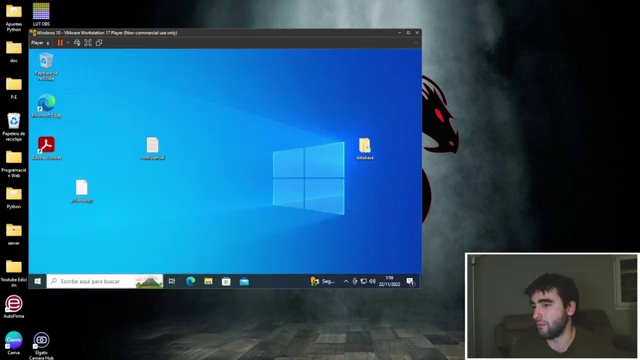Open Mail app from VM taskbar
This screenshot has height=360, width=640.
(x=244, y=281)
